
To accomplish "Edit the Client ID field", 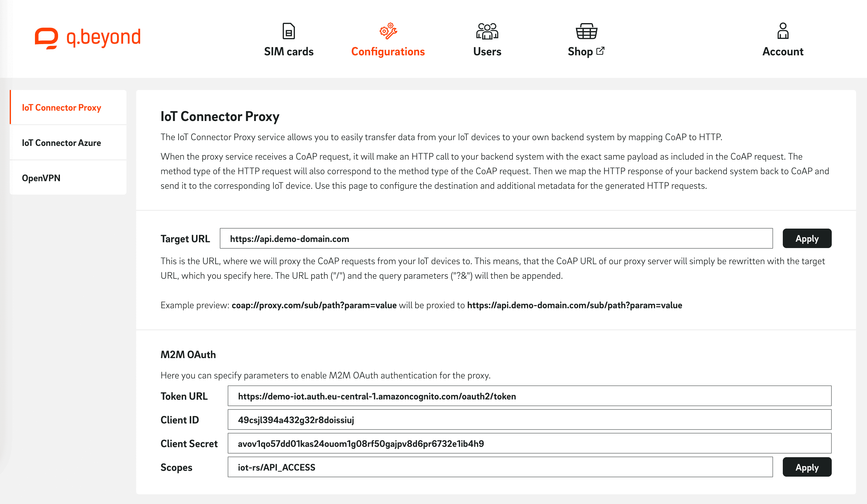I will [x=529, y=420].
